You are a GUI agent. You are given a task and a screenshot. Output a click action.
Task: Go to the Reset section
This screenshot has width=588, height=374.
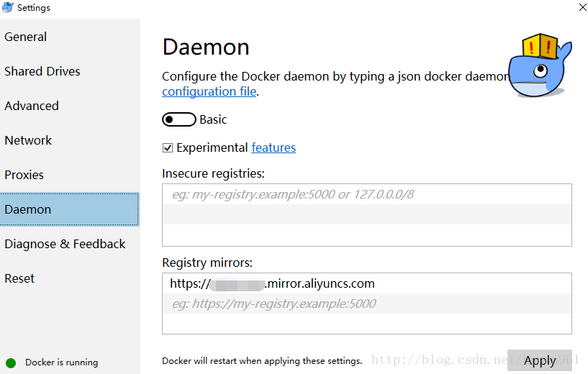[19, 278]
